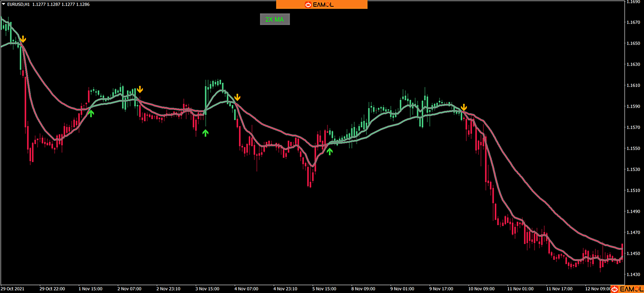Click the 1.1470 price axis label
This screenshot has height=293, width=644.
pyautogui.click(x=633, y=232)
